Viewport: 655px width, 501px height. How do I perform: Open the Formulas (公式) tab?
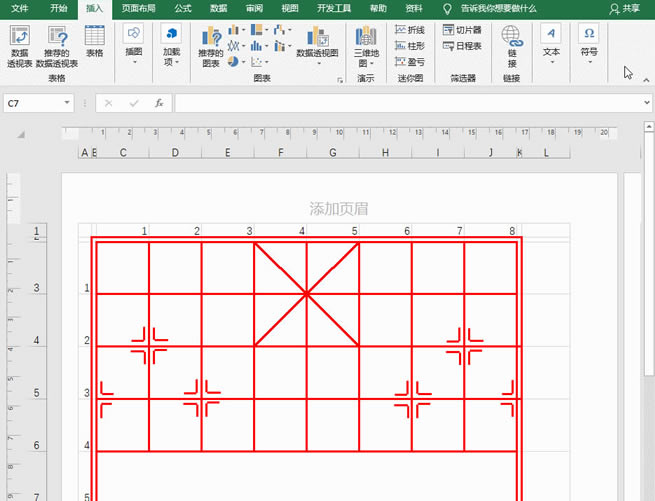(x=183, y=7)
